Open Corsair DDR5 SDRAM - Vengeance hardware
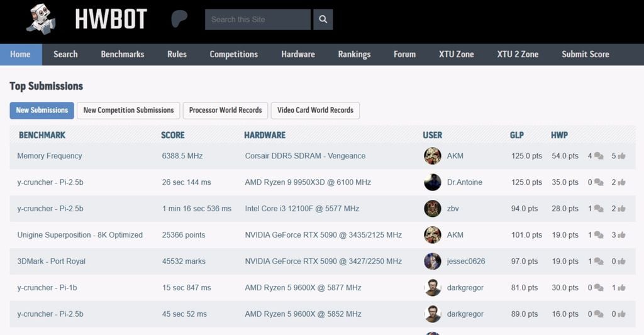Screen dimensions: 644x335 pyautogui.click(x=305, y=156)
